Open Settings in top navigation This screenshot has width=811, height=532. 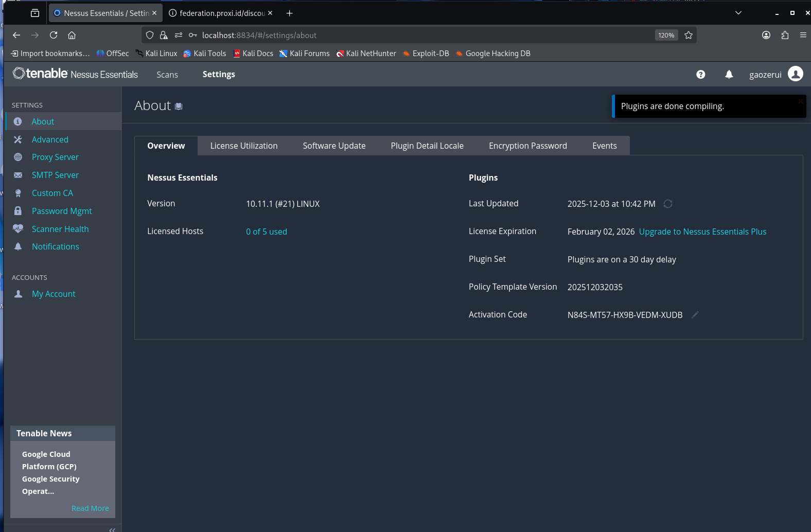click(x=219, y=74)
